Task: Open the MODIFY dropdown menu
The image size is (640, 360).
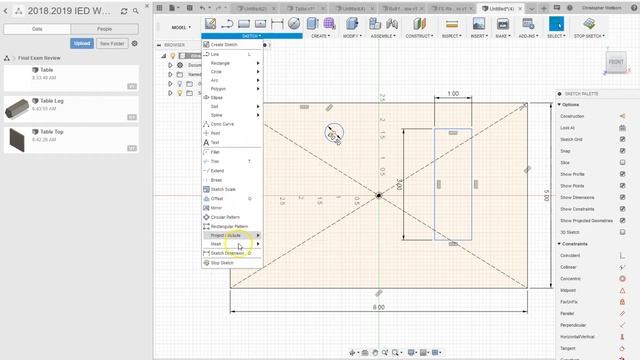Action: (x=351, y=36)
